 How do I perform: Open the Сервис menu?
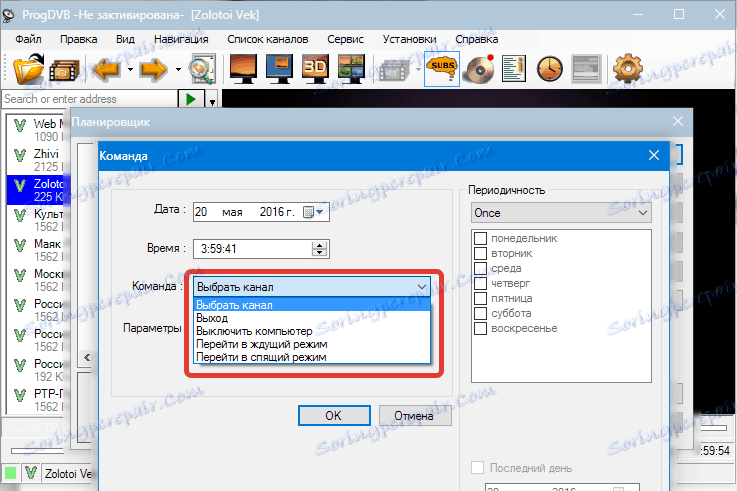click(345, 39)
